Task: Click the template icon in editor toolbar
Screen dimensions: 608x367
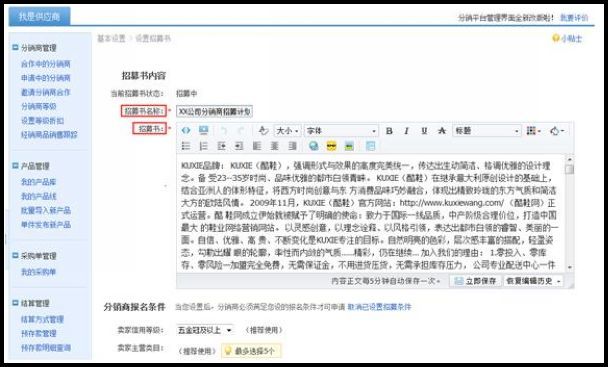Action: (x=370, y=146)
